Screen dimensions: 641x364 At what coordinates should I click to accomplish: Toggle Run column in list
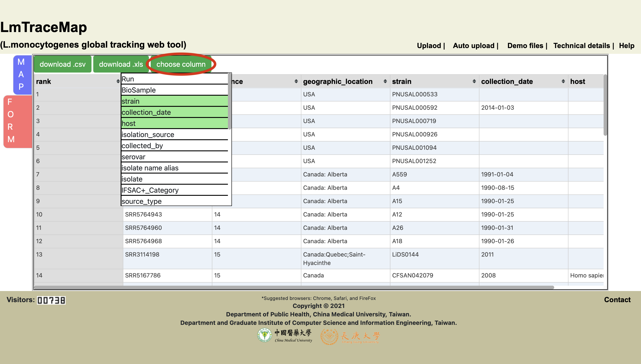click(x=174, y=79)
